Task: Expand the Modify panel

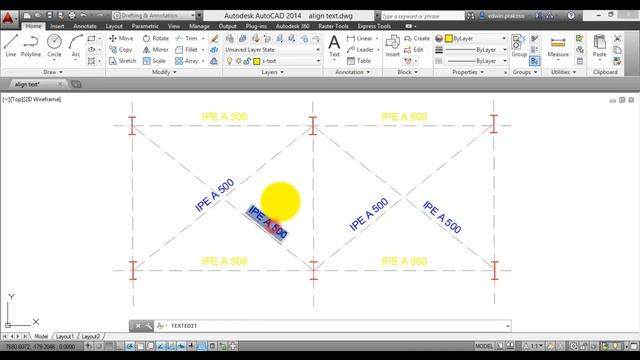Action: (164, 72)
